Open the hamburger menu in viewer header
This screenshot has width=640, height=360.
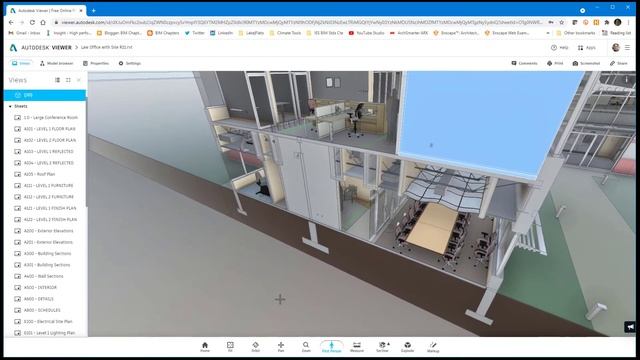click(x=627, y=47)
